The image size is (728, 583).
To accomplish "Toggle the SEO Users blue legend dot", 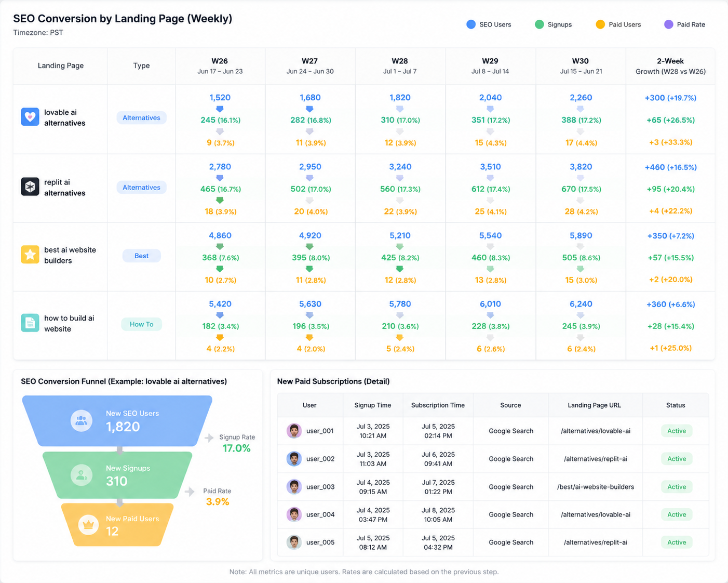I will pyautogui.click(x=471, y=24).
